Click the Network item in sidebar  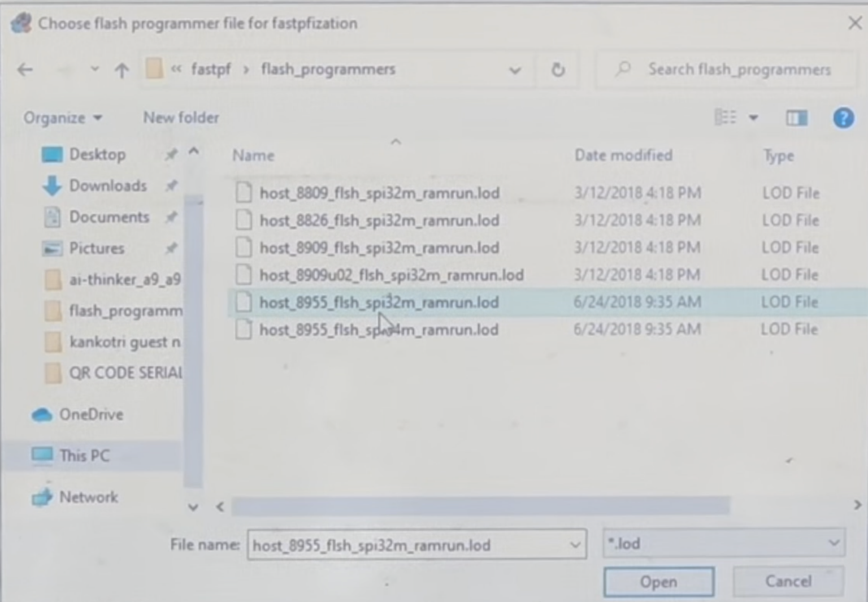[x=89, y=497]
